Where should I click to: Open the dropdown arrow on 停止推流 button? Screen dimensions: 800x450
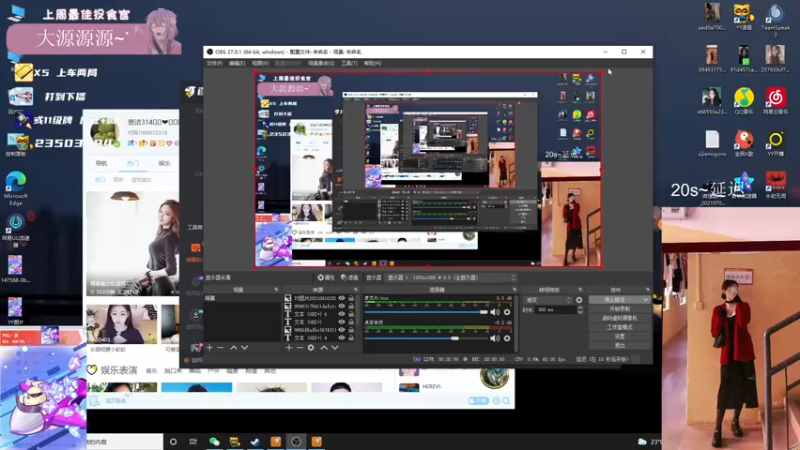(646, 300)
